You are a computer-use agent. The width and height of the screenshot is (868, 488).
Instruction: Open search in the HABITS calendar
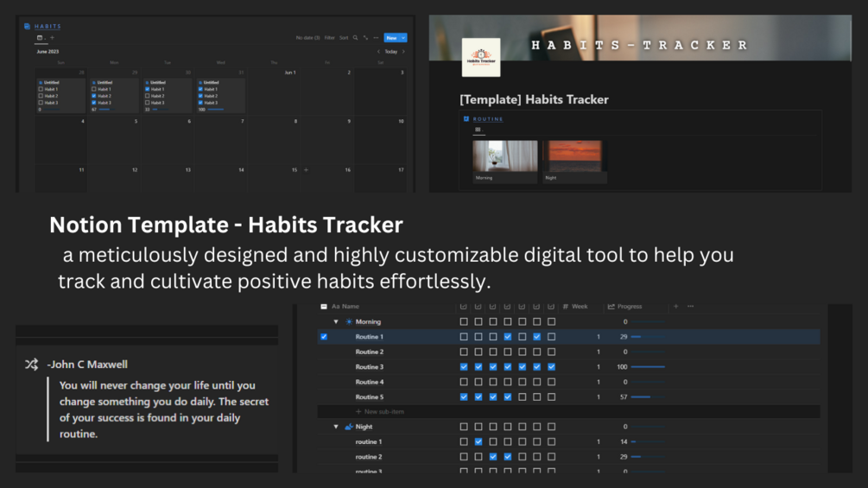pos(355,38)
